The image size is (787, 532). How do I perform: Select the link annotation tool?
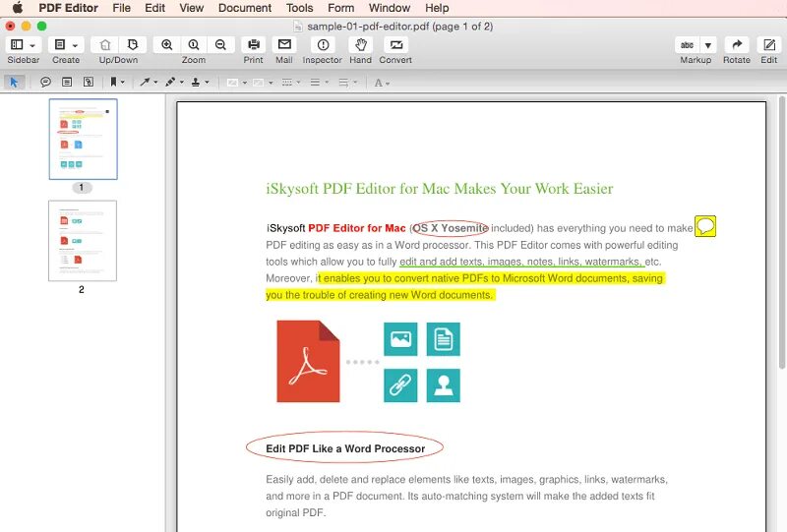tap(89, 82)
